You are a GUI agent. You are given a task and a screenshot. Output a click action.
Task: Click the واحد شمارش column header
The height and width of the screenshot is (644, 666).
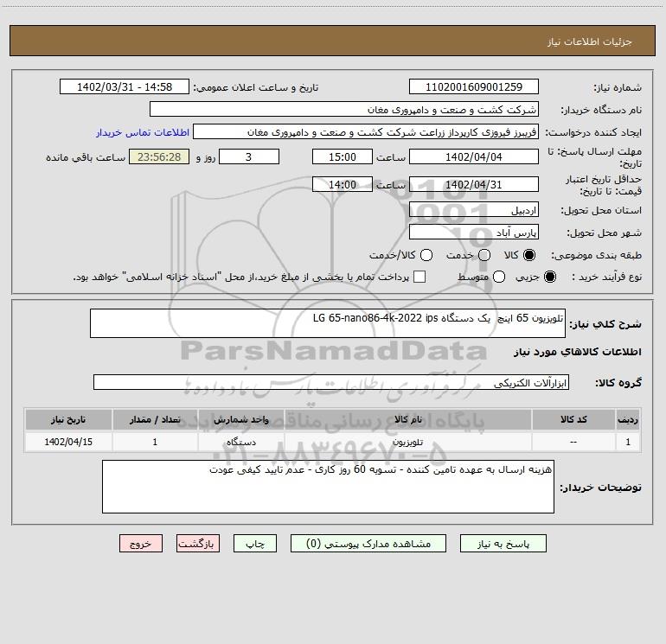point(240,419)
